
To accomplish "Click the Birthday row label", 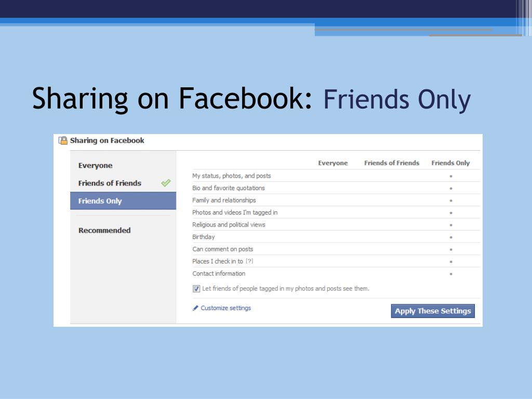I will (x=204, y=237).
